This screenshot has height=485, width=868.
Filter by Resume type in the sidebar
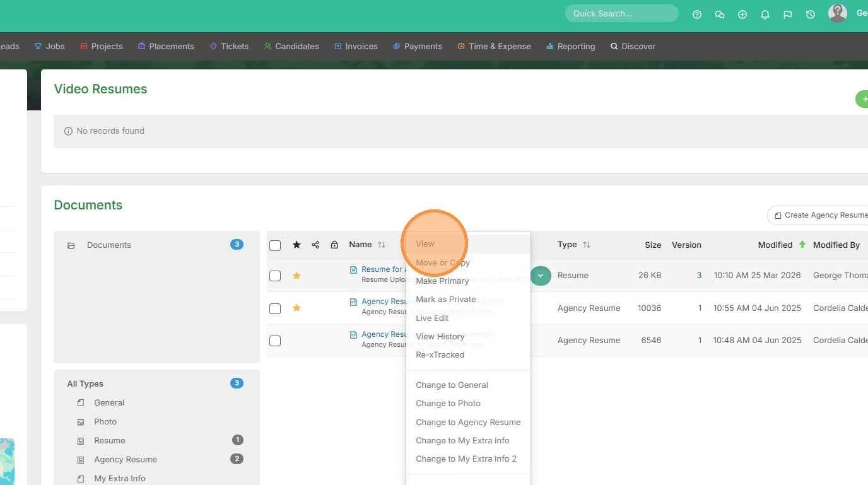[109, 441]
